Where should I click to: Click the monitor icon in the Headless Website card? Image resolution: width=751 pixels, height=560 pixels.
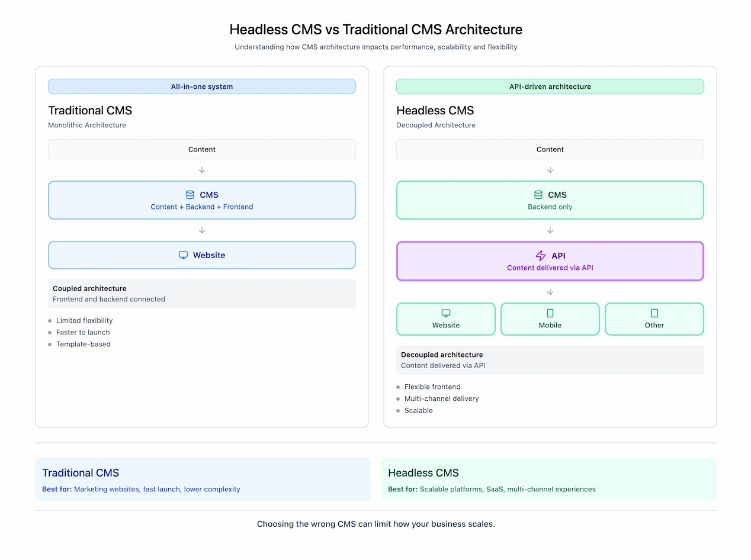(445, 312)
